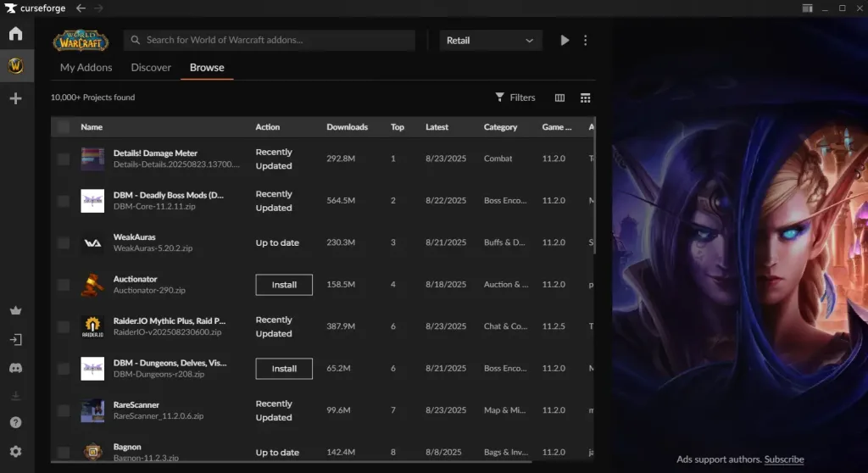868x473 pixels.
Task: Click the DBM - Deadly Boss Mods thumbnail
Action: pos(92,201)
